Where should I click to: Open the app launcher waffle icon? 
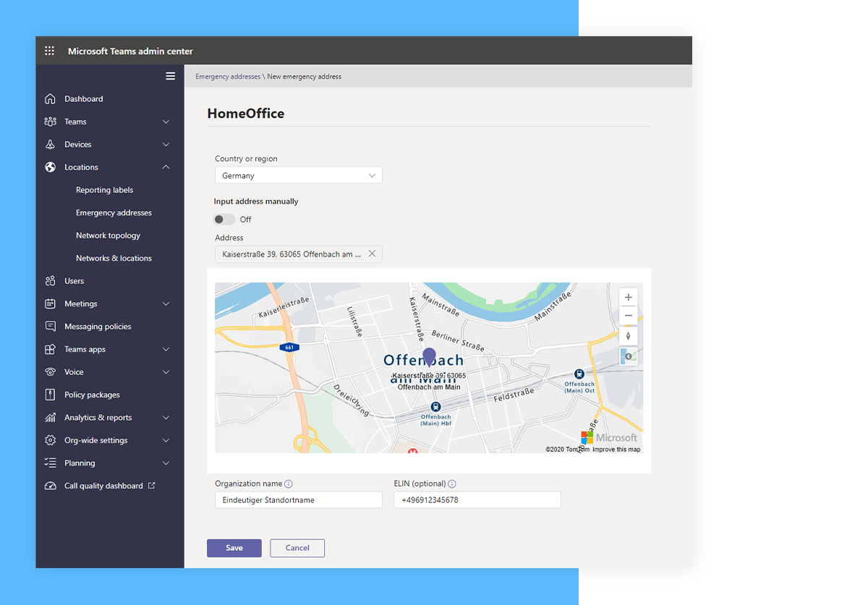(49, 51)
